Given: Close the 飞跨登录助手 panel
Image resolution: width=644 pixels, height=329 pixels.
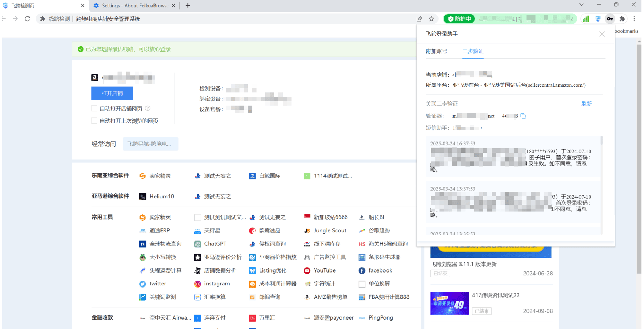Looking at the screenshot, I should point(602,34).
